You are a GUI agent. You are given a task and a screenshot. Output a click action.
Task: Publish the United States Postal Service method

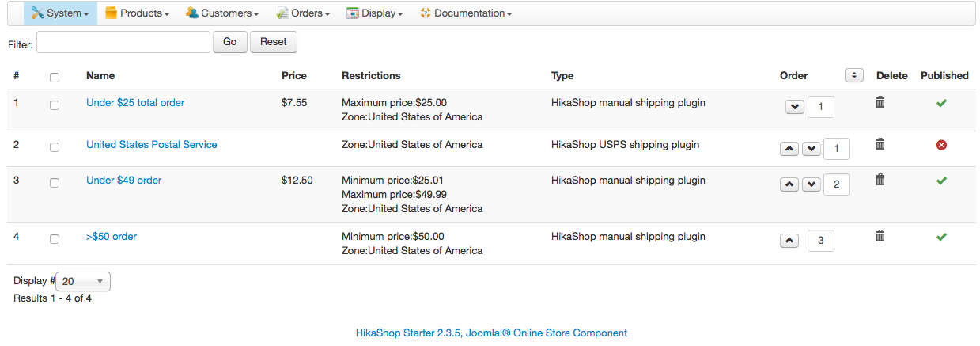[x=941, y=145]
